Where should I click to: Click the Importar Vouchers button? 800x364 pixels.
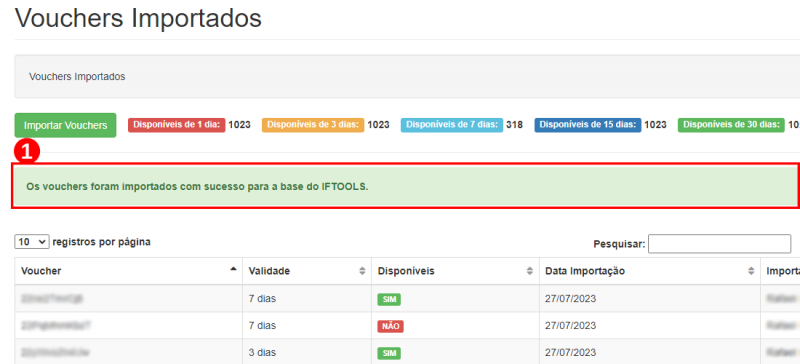click(65, 125)
